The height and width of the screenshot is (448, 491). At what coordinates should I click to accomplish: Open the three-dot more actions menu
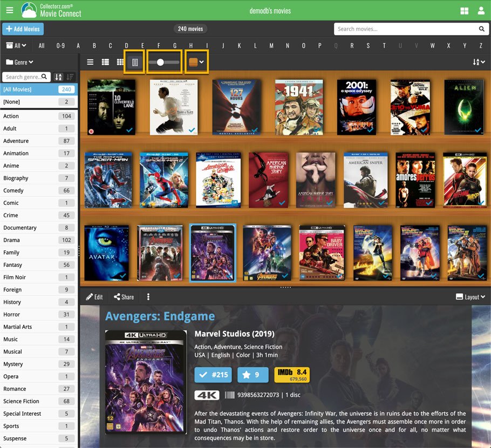pos(148,297)
